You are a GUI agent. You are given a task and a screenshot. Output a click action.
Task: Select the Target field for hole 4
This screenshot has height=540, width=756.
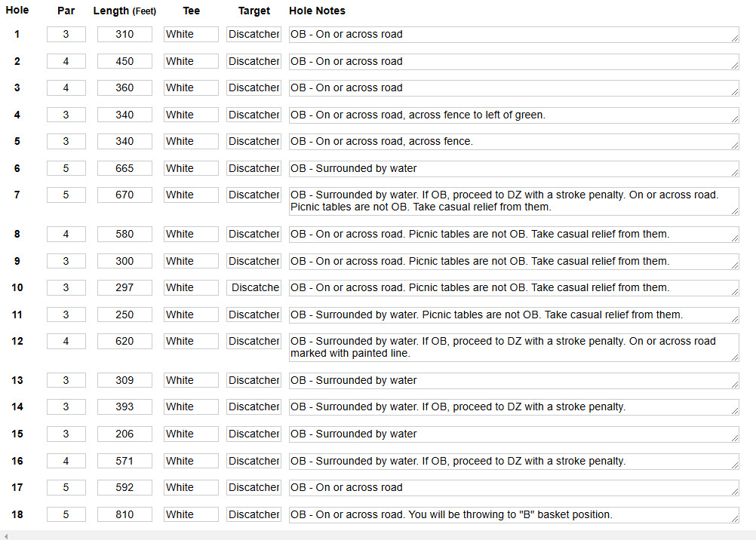[254, 115]
